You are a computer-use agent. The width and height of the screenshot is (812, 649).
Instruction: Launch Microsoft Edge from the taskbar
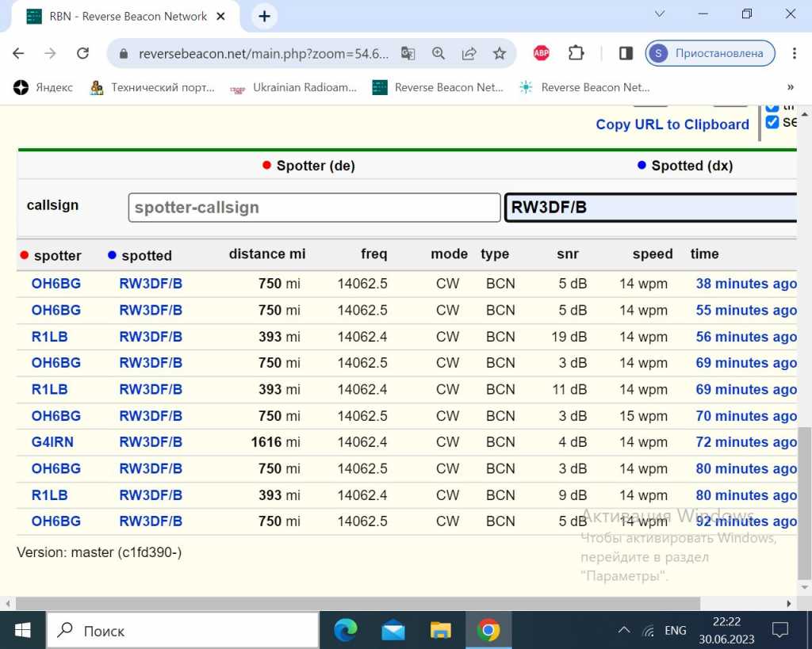(346, 630)
